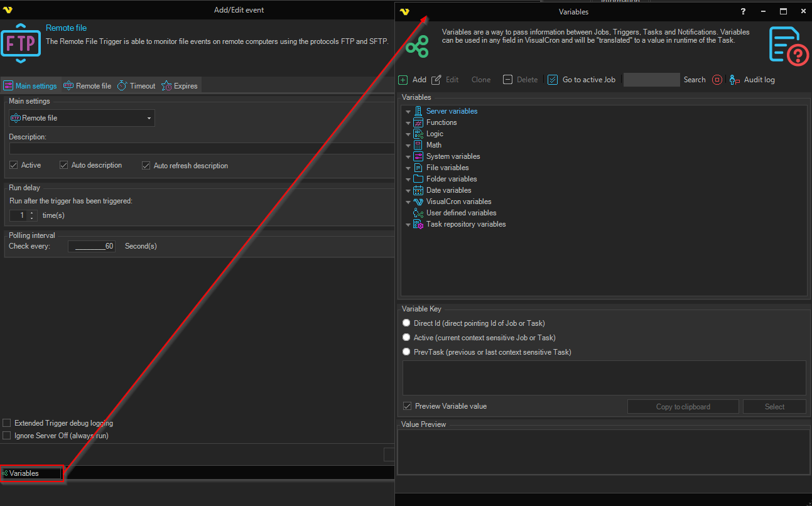Select the Date variables calendar icon

[418, 190]
